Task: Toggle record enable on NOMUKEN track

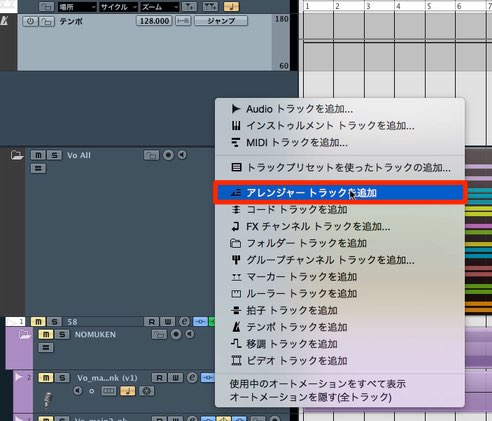Action: [x=176, y=334]
